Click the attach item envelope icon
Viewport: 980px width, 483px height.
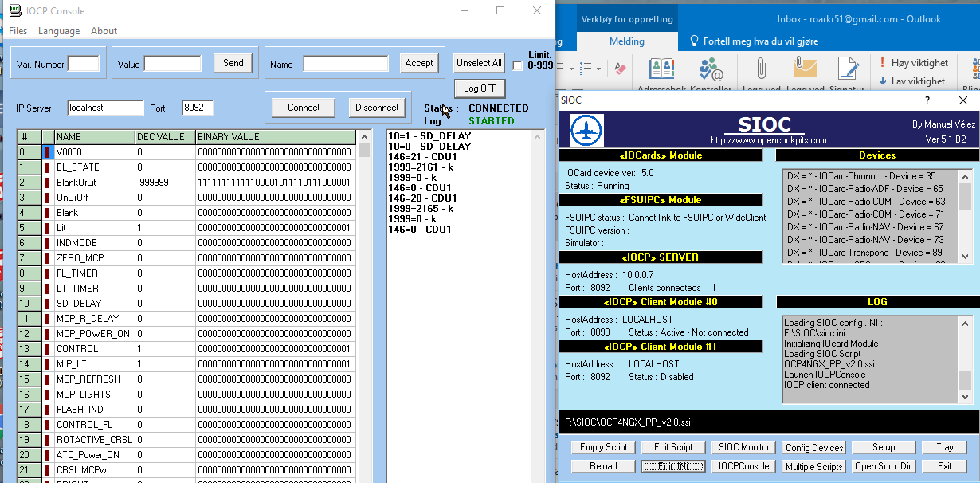click(x=806, y=69)
